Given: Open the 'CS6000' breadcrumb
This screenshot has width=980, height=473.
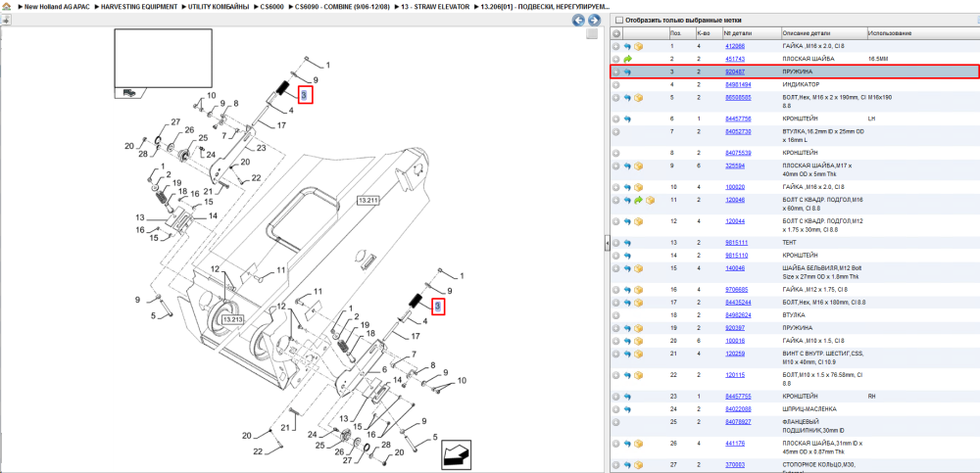Looking at the screenshot, I should click(x=271, y=6).
